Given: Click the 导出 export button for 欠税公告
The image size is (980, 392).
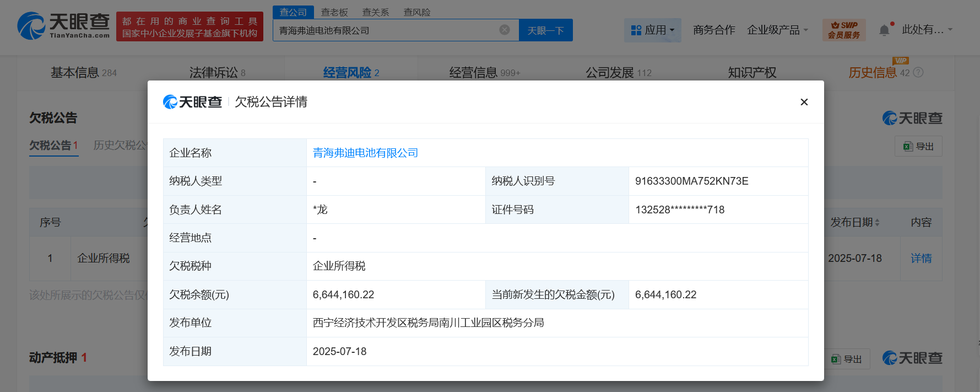Looking at the screenshot, I should coord(918,146).
